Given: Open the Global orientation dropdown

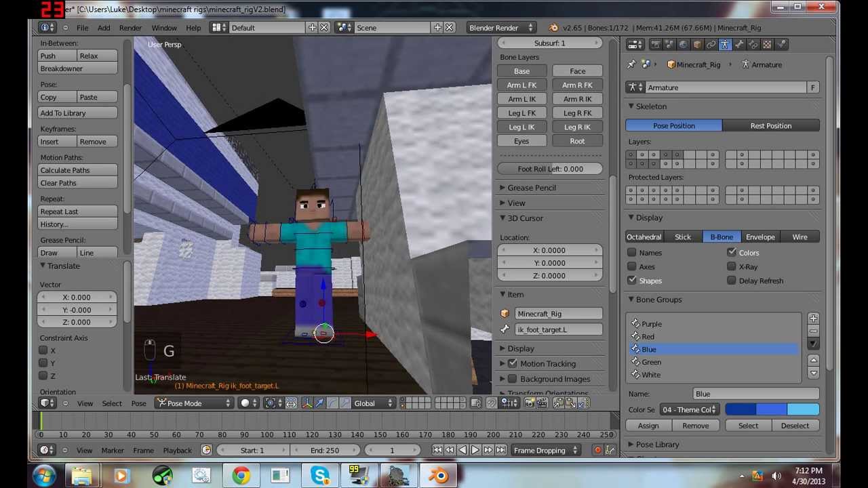Looking at the screenshot, I should click(373, 403).
